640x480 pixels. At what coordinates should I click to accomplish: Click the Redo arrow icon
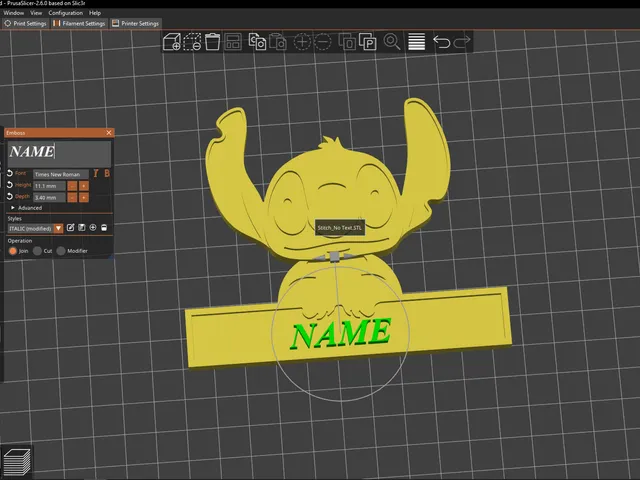click(x=462, y=42)
